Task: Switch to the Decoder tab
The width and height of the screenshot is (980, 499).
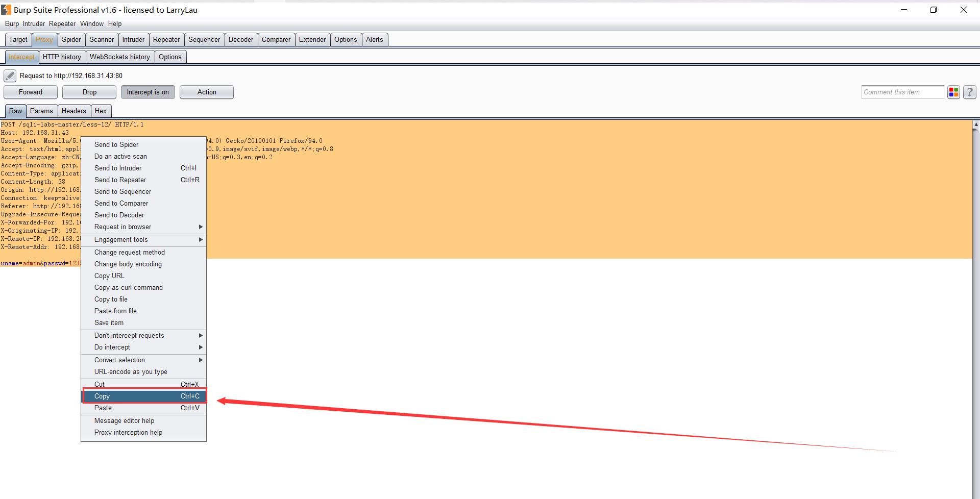Action: [x=241, y=40]
